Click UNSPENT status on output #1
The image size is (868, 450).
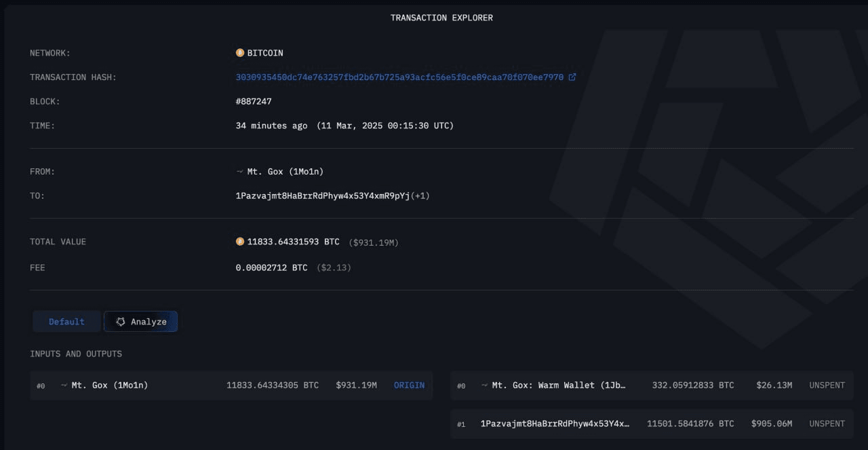click(827, 424)
